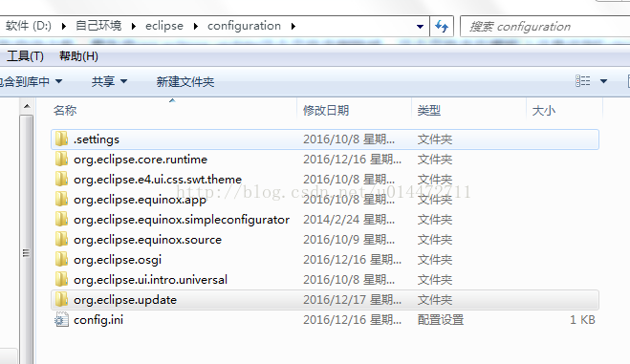
Task: Click the org.eclipse.equinox.source folder icon
Action: (x=61, y=240)
